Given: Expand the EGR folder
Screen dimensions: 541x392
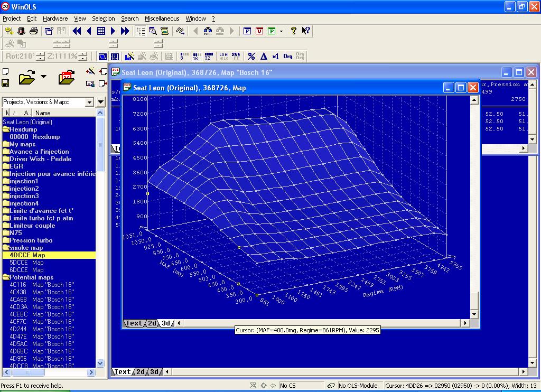Looking at the screenshot, I should coord(6,166).
